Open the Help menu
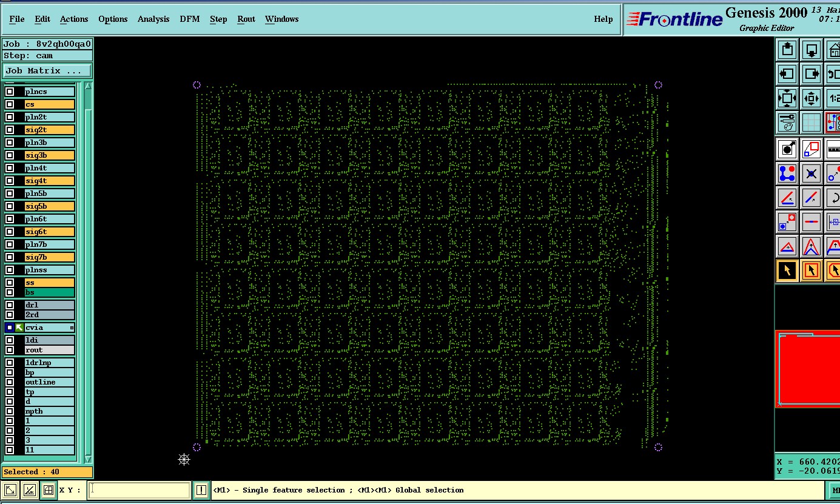 [x=603, y=19]
